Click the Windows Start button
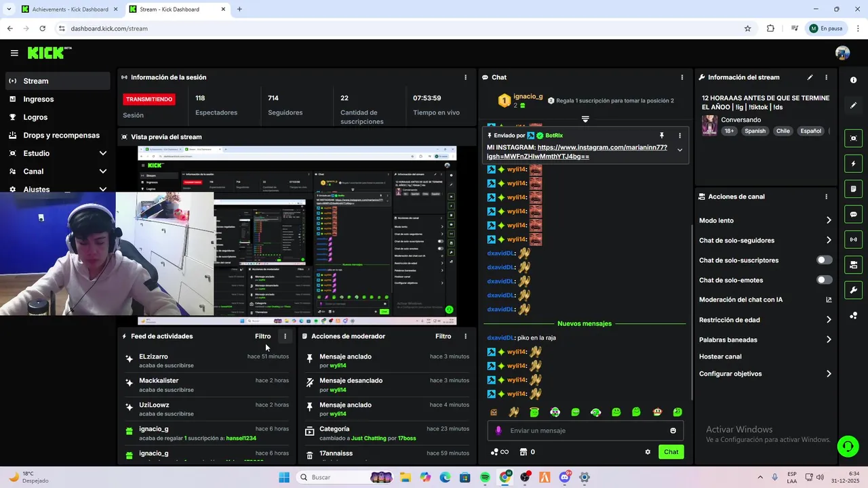Viewport: 868px width, 488px height. coord(284,477)
